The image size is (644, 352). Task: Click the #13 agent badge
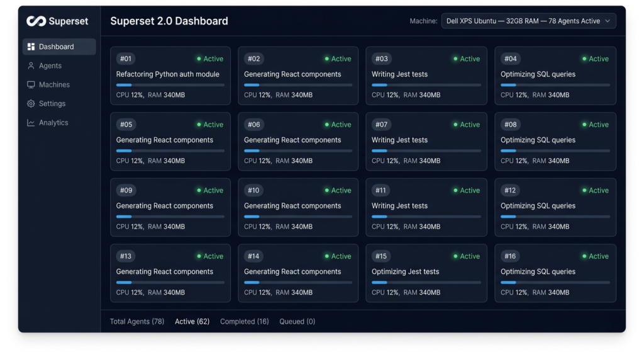pyautogui.click(x=126, y=256)
